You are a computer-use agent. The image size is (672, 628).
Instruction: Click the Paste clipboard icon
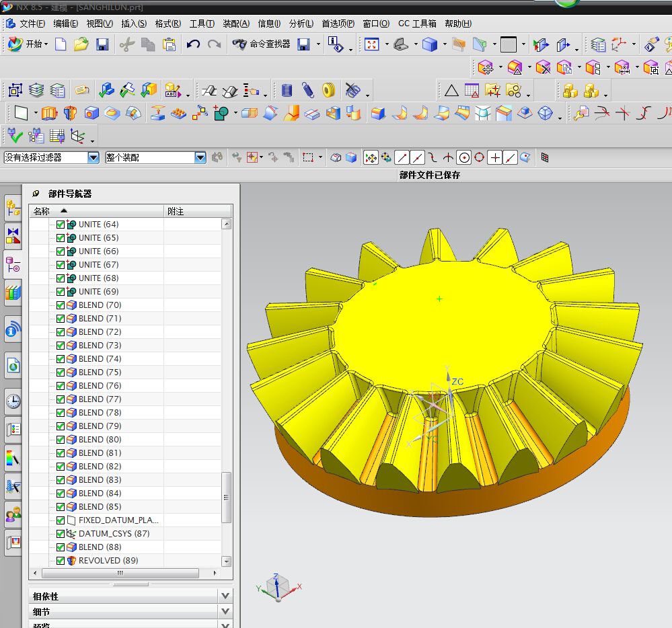click(170, 44)
